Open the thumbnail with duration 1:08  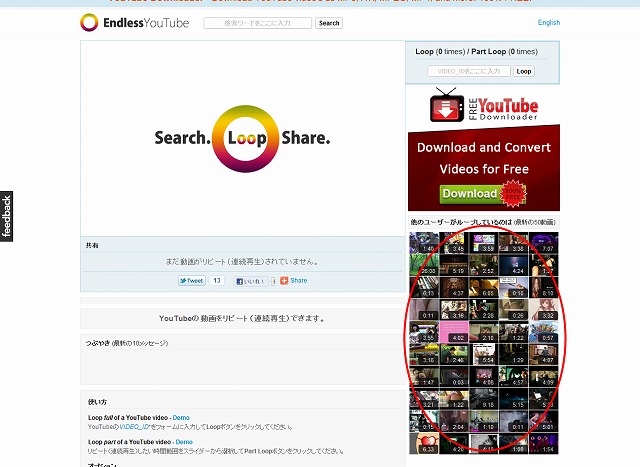pyautogui.click(x=513, y=443)
